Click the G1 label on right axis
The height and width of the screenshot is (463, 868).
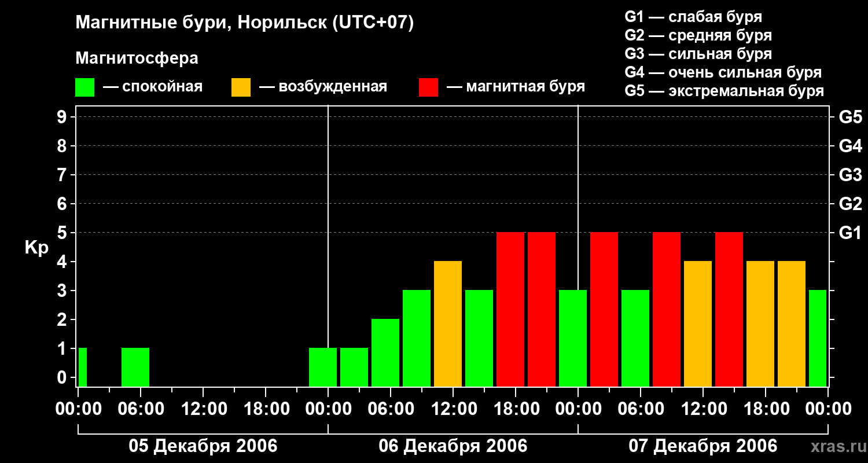850,233
